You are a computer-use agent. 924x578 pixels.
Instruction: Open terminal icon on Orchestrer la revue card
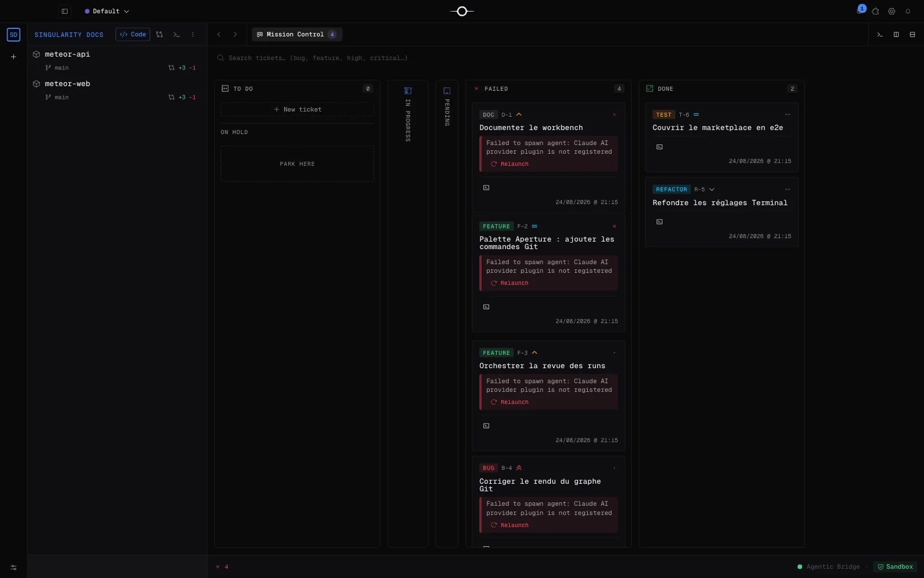click(x=486, y=426)
